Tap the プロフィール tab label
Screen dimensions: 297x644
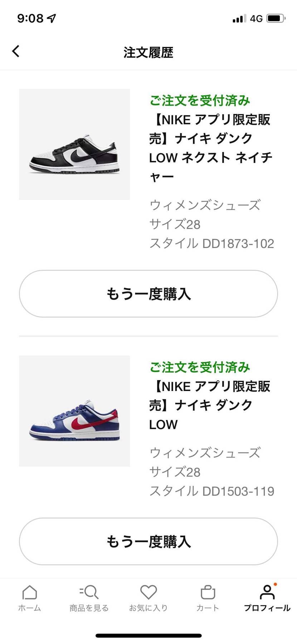tap(267, 608)
